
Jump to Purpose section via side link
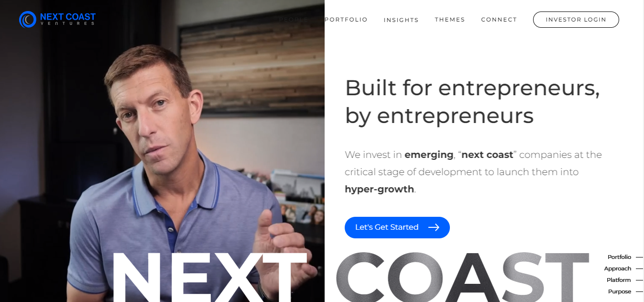coord(620,292)
